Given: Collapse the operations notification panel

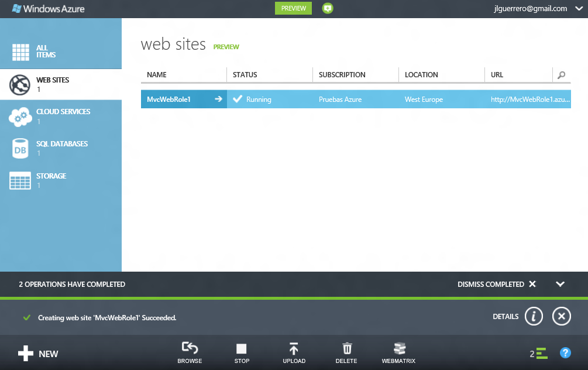Looking at the screenshot, I should (560, 284).
